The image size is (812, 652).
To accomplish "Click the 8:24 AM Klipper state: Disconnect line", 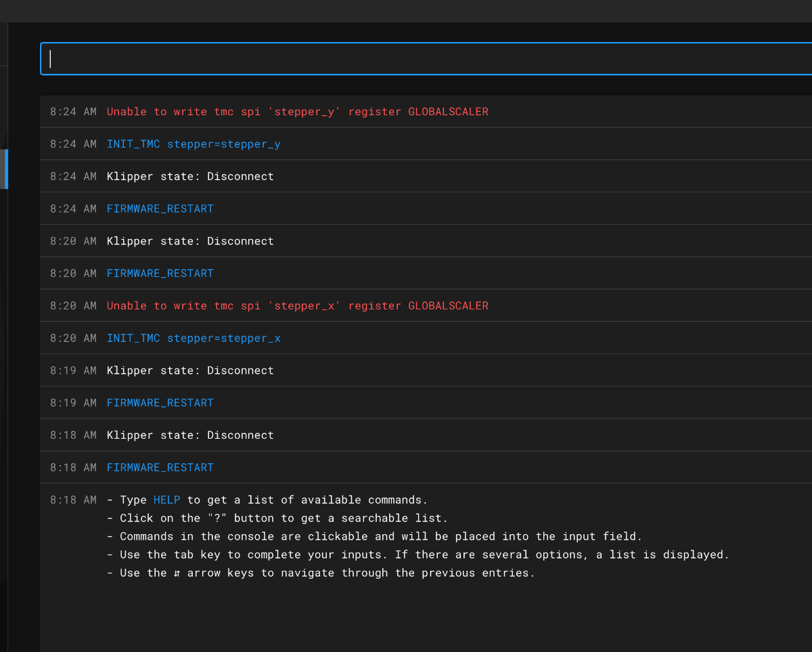I will click(190, 177).
